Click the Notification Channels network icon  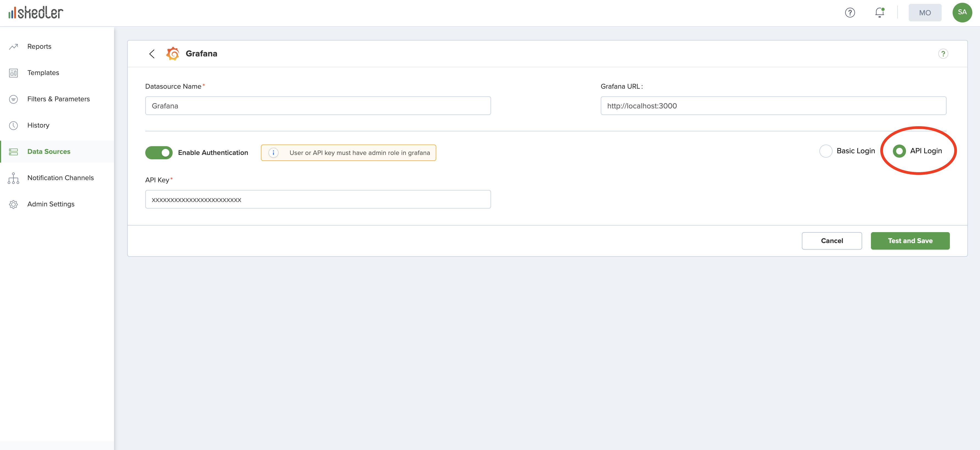[13, 178]
